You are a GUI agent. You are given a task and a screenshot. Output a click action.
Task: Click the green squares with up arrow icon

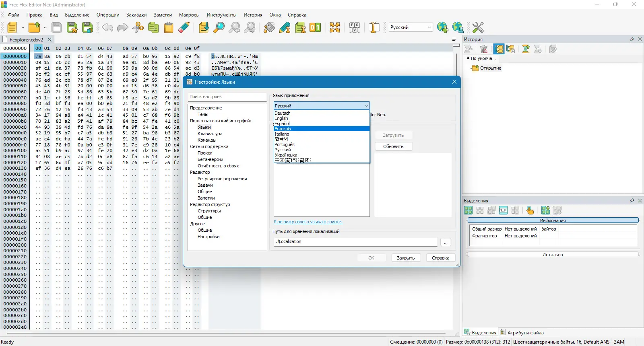click(x=545, y=210)
